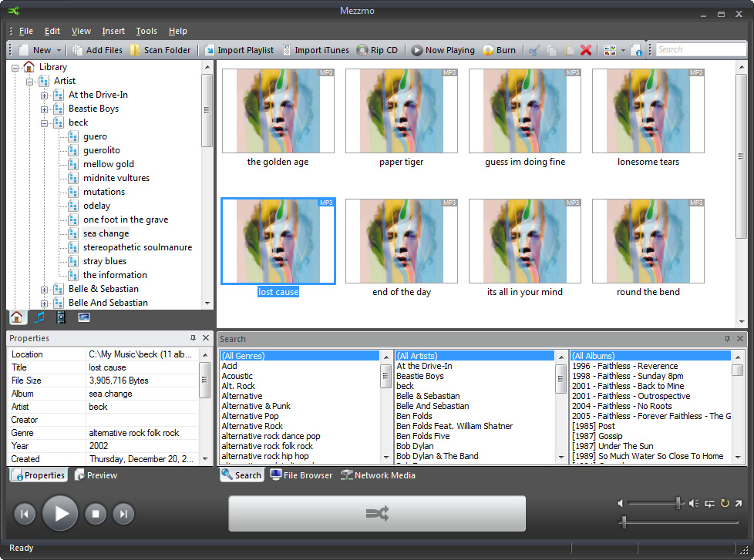Image resolution: width=754 pixels, height=560 pixels.
Task: Click the Scan Folder toolbar button
Action: tap(160, 50)
